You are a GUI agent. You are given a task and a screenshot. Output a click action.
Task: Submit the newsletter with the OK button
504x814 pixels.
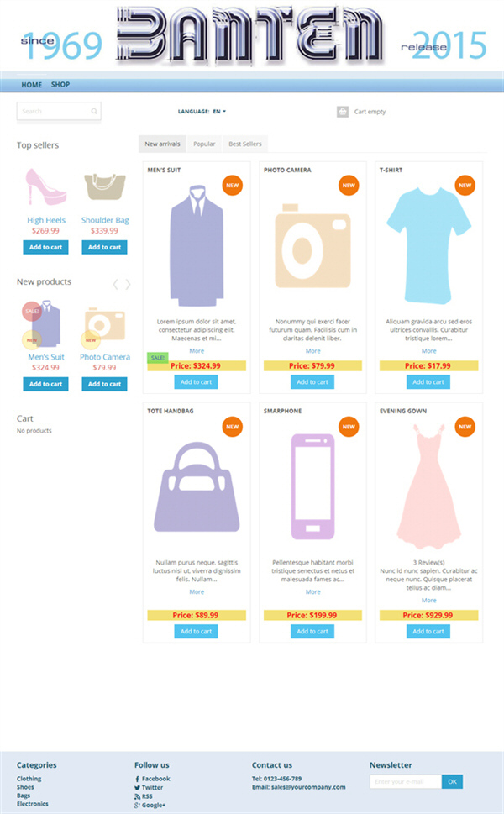pos(452,782)
